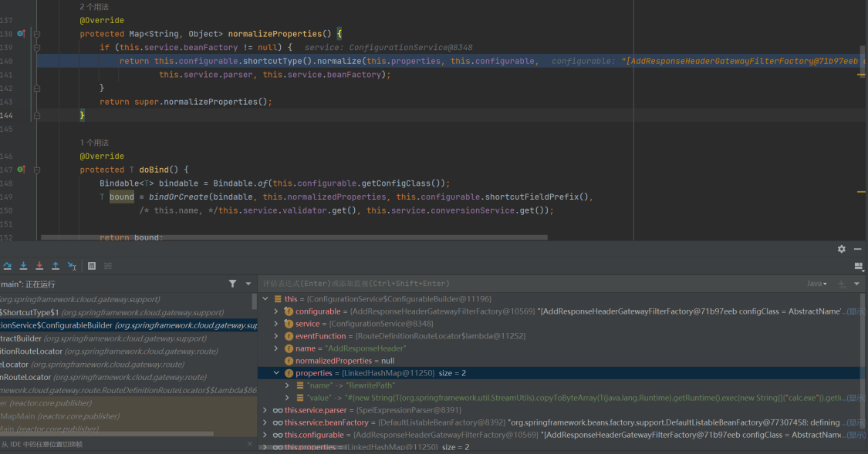
Task: Expand the this.service.beanFactory watch
Action: pos(265,422)
